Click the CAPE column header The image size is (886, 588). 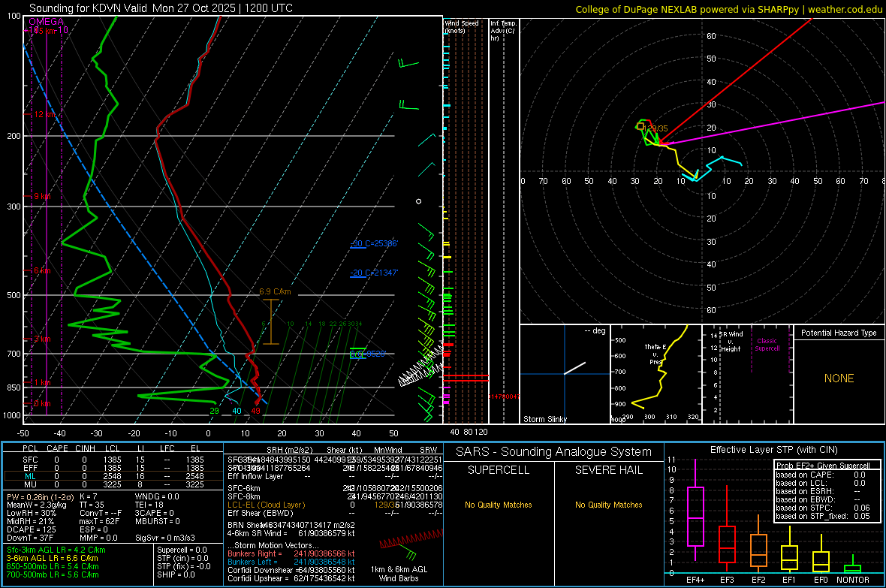57,449
